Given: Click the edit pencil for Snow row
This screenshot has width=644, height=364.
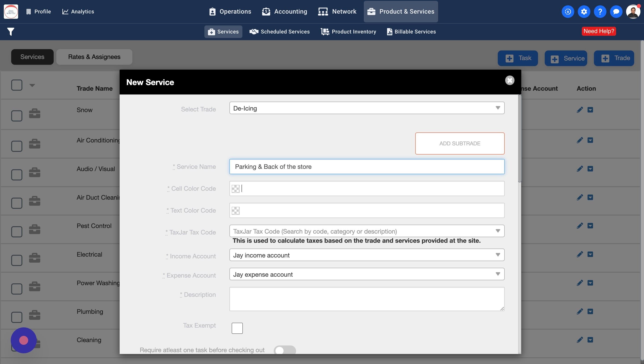Looking at the screenshot, I should click(579, 110).
